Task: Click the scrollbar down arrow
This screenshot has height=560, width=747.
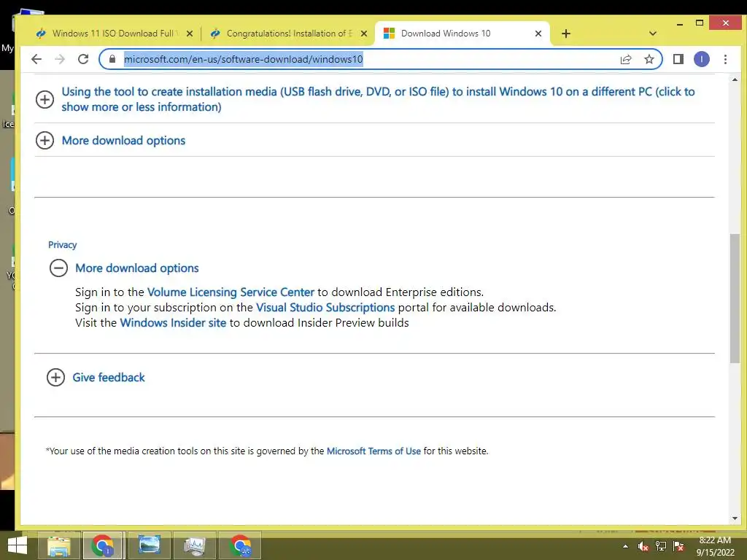Action: (735, 518)
